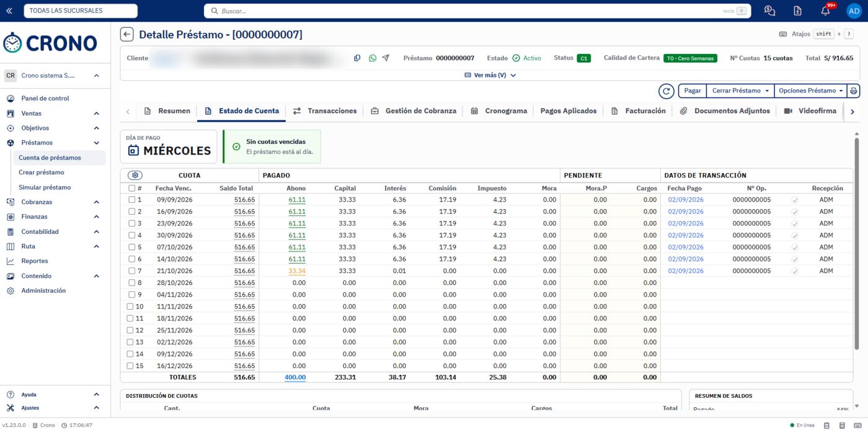The image size is (868, 432).
Task: Click the Pagar button
Action: (693, 91)
